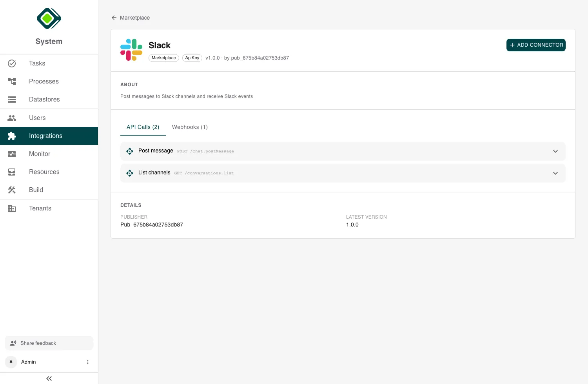Click the publisher value Pub_675b84a02753db87
Image resolution: width=588 pixels, height=384 pixels.
(152, 225)
